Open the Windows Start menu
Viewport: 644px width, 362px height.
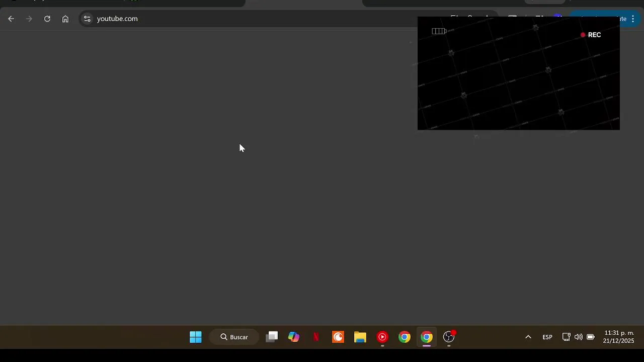[x=196, y=337]
